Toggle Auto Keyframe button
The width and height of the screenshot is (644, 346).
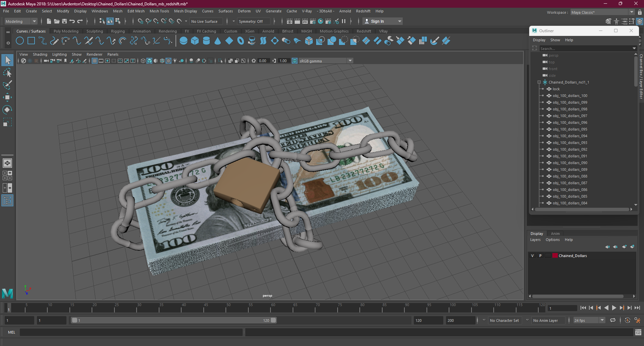[628, 320]
